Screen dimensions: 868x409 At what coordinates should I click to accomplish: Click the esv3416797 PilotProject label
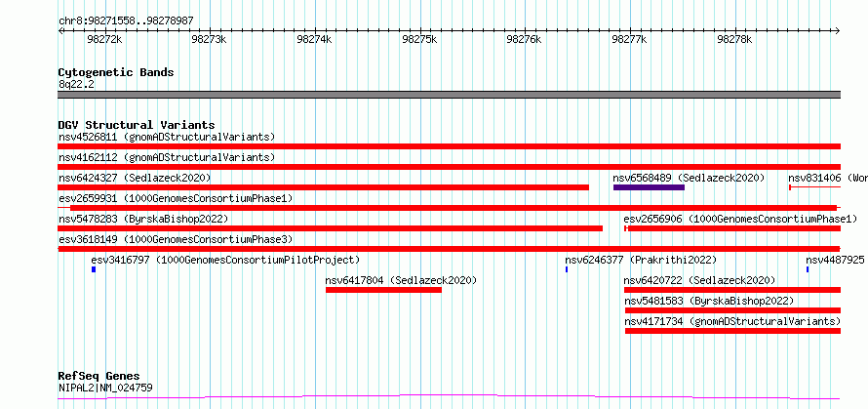pyautogui.click(x=225, y=260)
